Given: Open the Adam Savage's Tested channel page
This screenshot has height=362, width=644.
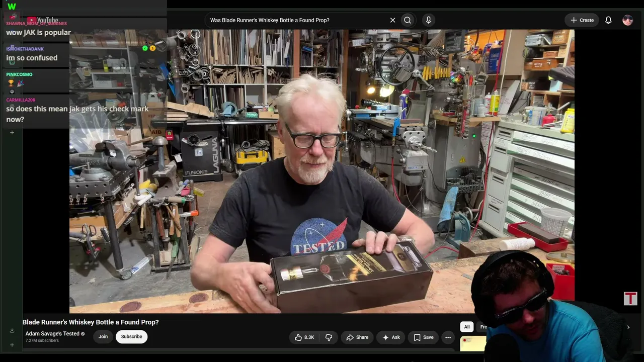Looking at the screenshot, I should [x=52, y=334].
